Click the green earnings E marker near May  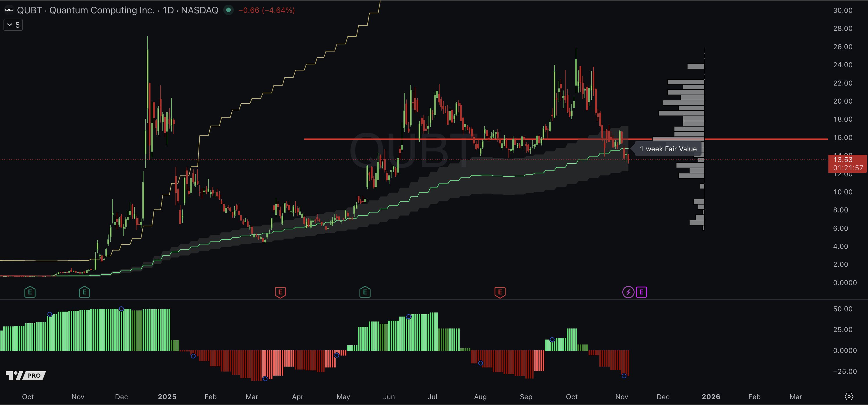(x=365, y=292)
